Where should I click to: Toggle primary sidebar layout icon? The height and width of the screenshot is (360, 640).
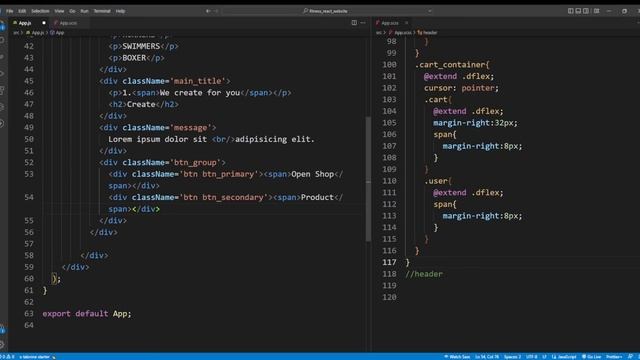(571, 11)
